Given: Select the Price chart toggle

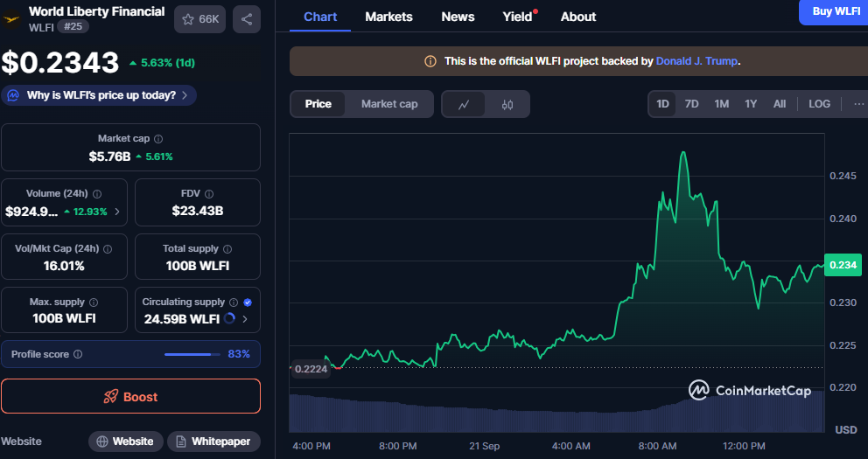Looking at the screenshot, I should click(318, 104).
